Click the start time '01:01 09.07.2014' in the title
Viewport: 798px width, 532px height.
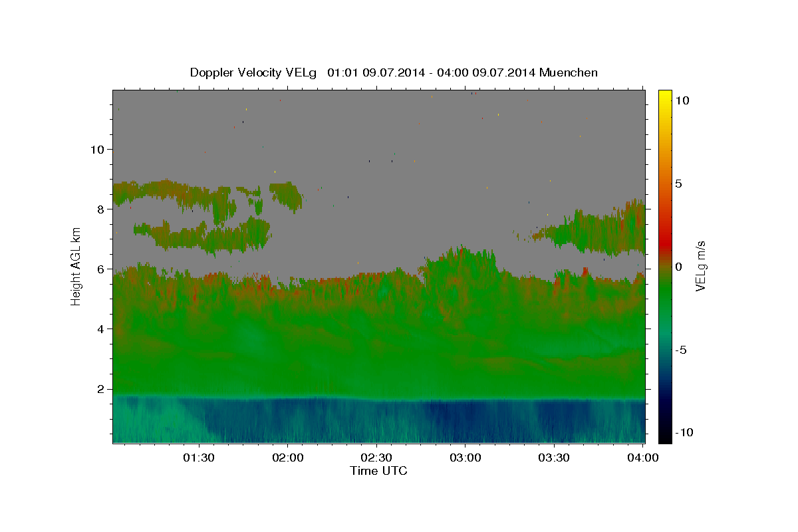[x=376, y=72]
